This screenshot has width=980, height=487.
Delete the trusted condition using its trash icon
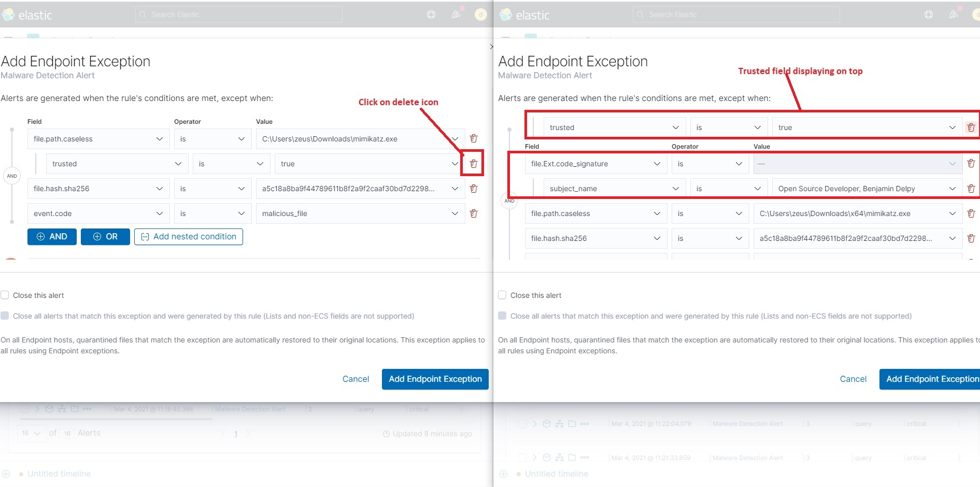[473, 163]
